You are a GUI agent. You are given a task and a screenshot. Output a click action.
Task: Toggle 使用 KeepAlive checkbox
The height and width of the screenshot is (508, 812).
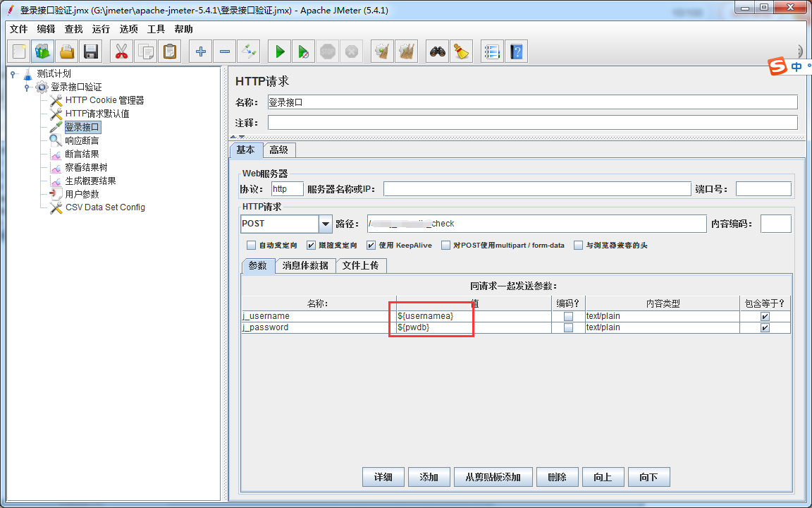coord(371,246)
